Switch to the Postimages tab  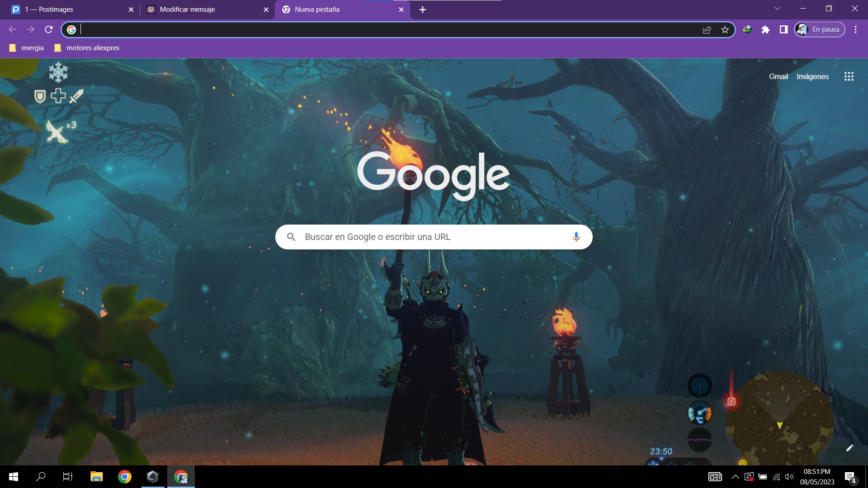tap(68, 9)
